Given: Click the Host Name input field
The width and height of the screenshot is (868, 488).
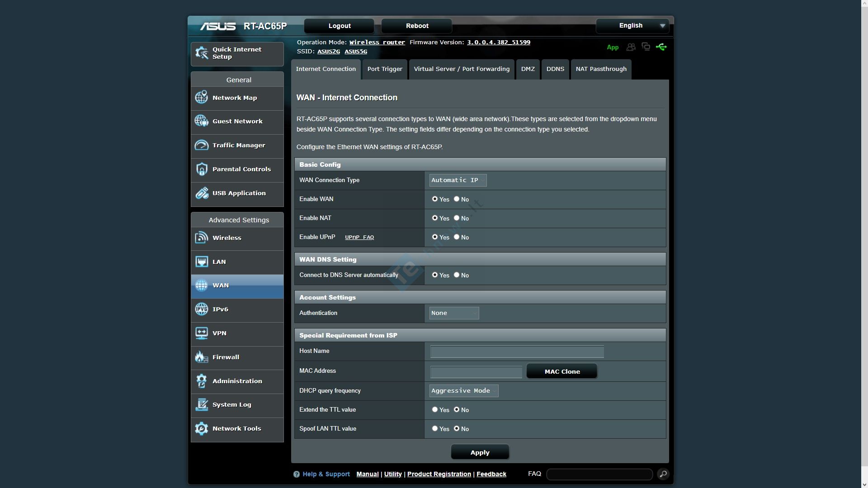Looking at the screenshot, I should pos(517,352).
